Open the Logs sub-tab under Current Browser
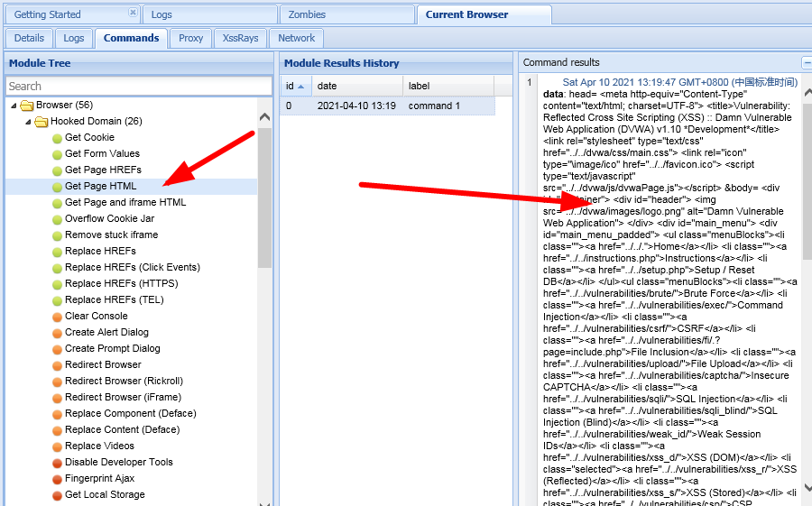Image resolution: width=812 pixels, height=506 pixels. (74, 38)
